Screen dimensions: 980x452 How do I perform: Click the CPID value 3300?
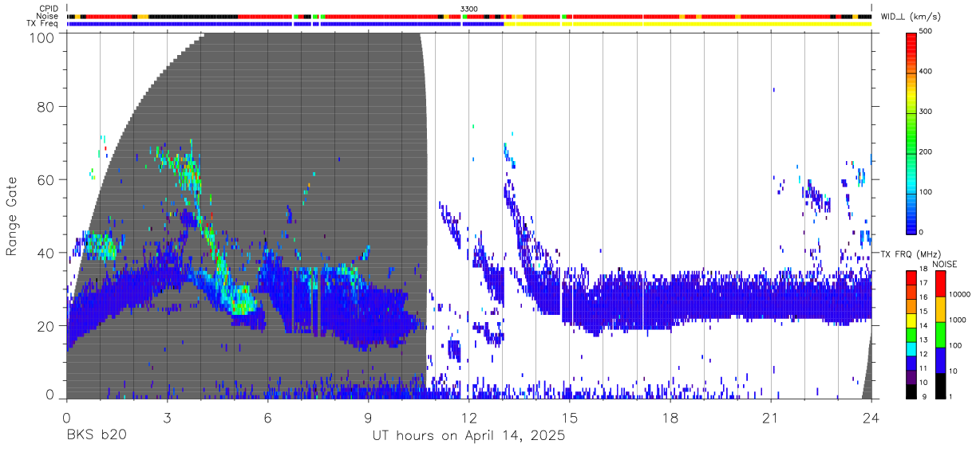pyautogui.click(x=469, y=9)
